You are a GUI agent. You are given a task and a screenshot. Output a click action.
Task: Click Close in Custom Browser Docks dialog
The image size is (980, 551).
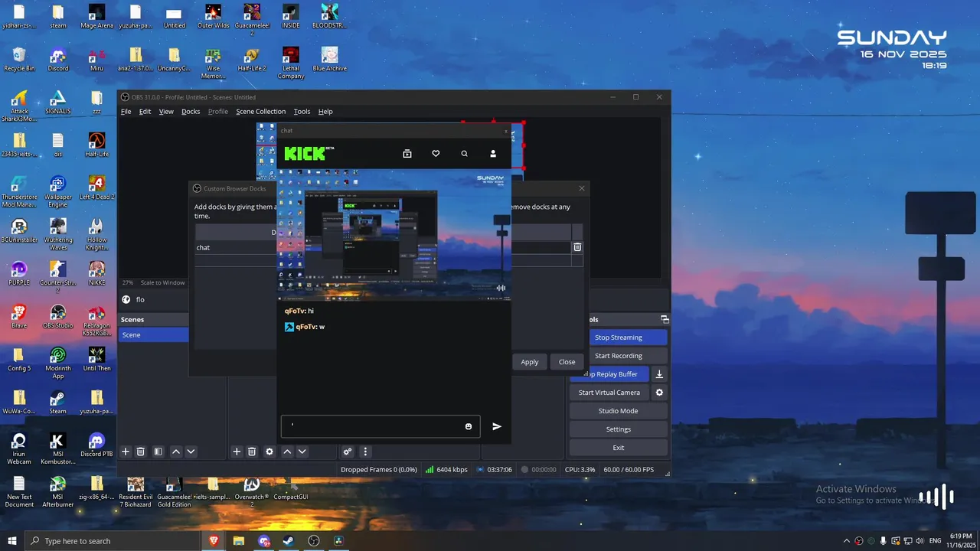click(x=567, y=362)
